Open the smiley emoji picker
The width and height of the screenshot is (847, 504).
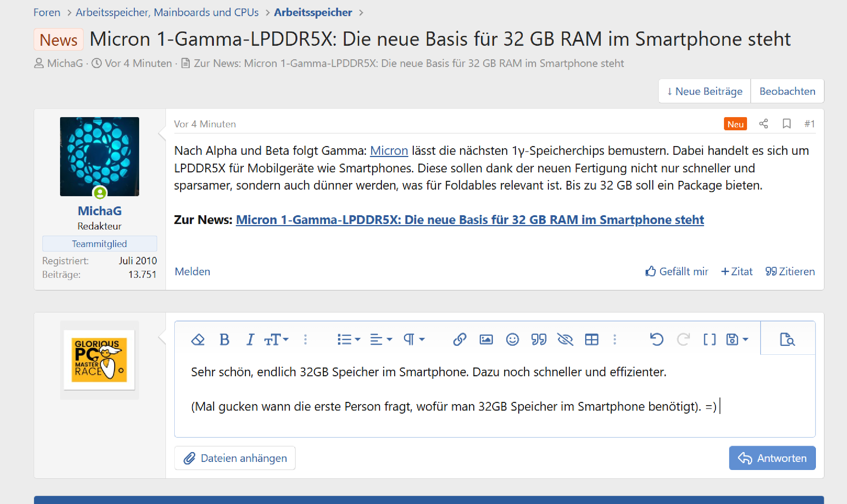[512, 339]
